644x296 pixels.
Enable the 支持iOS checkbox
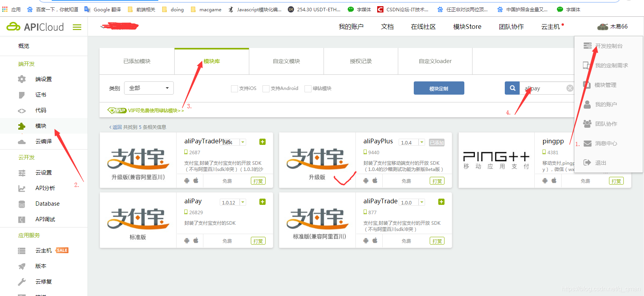pos(234,89)
